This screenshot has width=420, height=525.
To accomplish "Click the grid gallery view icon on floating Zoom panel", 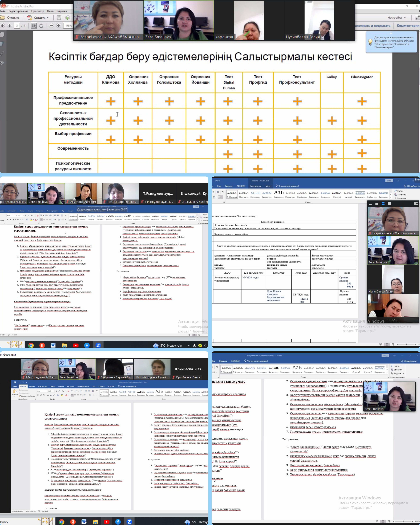I will [390, 204].
